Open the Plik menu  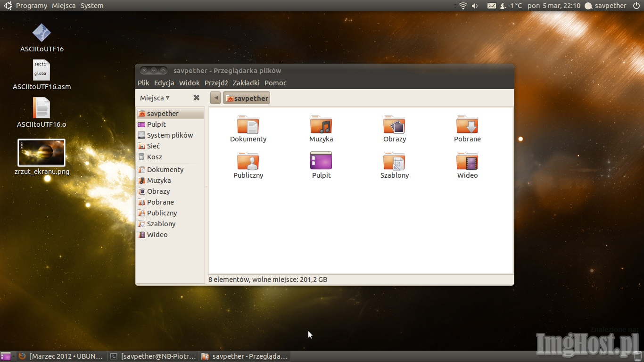(x=143, y=83)
